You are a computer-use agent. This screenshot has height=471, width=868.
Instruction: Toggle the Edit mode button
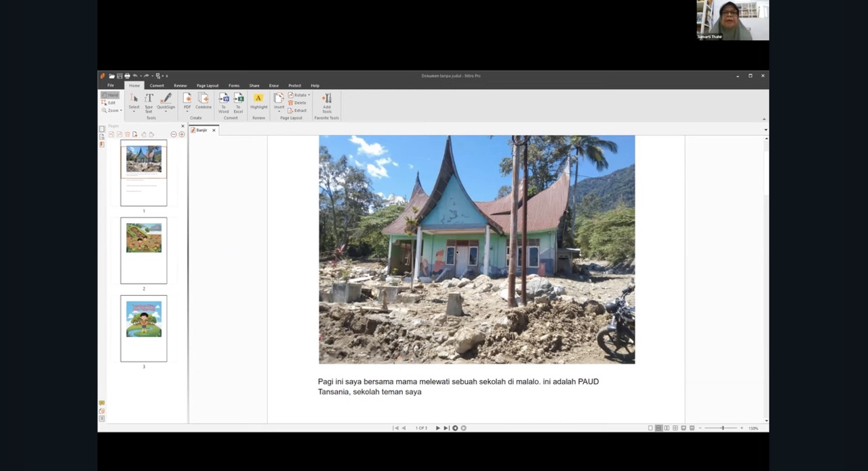(x=109, y=102)
